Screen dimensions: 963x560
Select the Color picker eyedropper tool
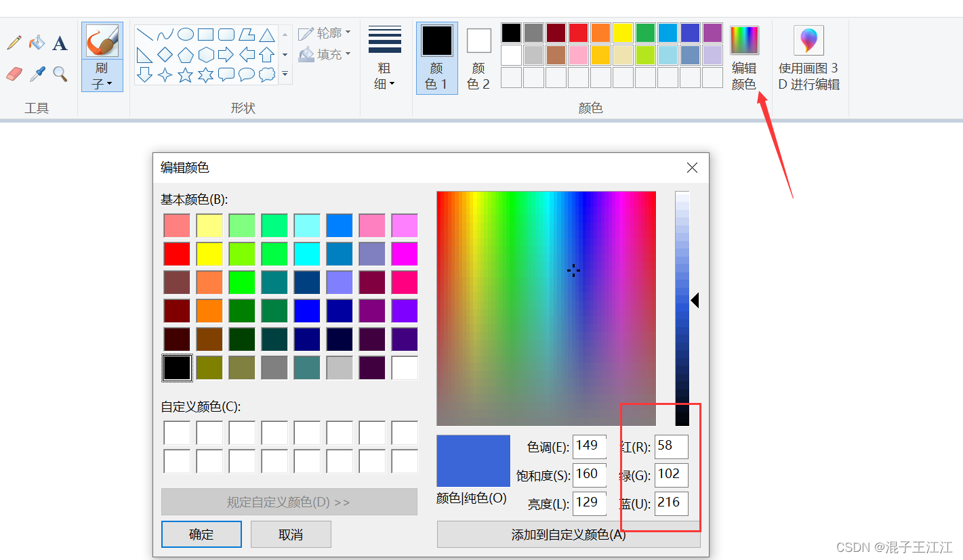click(x=37, y=74)
